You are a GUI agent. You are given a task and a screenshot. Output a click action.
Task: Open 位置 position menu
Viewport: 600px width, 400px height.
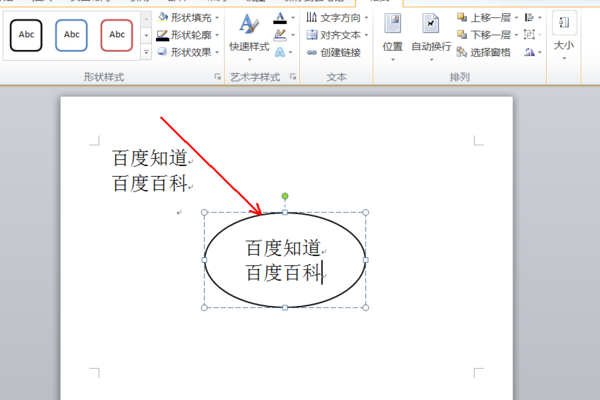pos(393,36)
